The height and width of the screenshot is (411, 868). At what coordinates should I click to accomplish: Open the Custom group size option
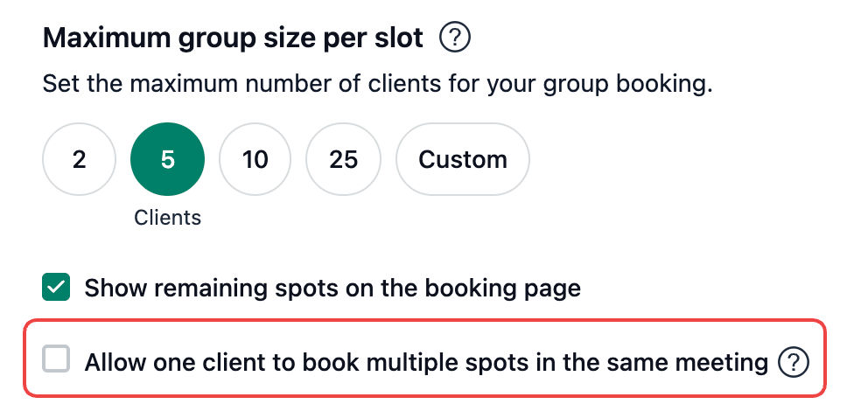coord(462,160)
